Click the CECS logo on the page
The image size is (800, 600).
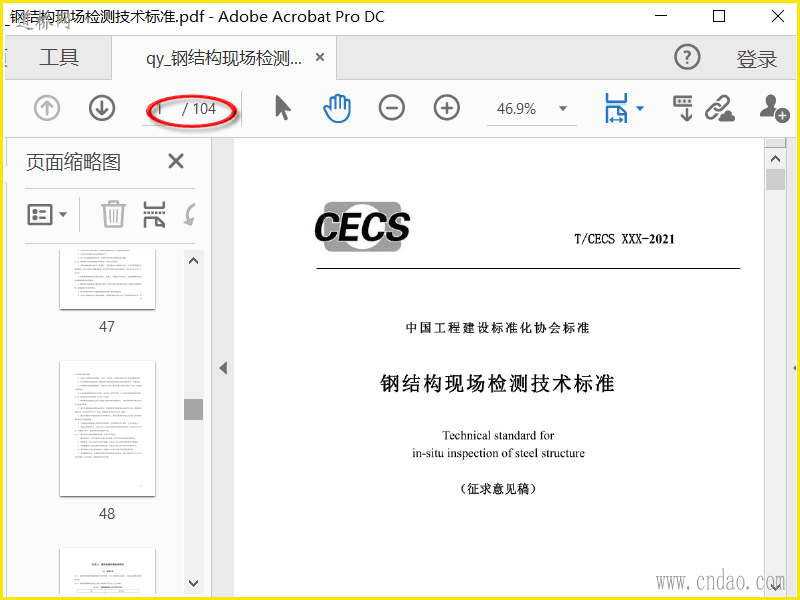pos(362,227)
